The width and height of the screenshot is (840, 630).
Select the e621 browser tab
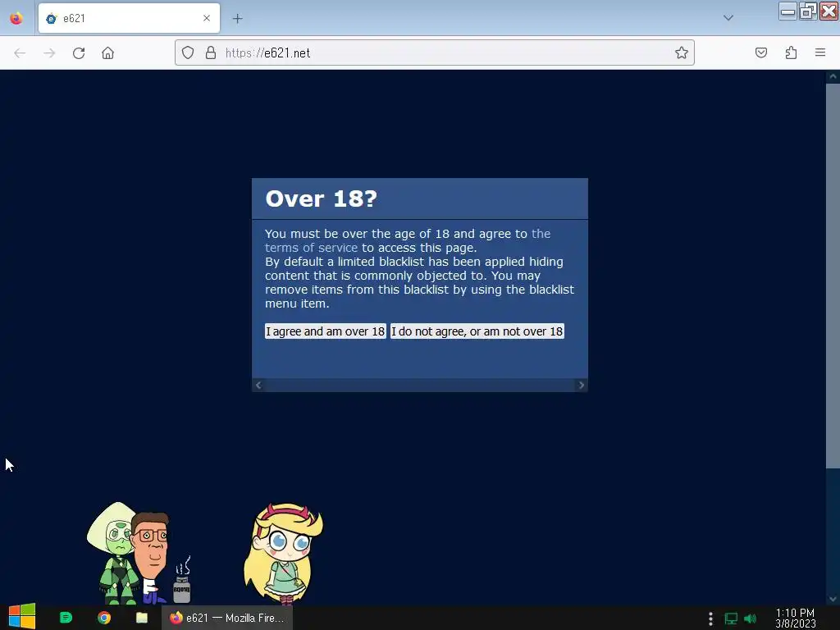coord(129,18)
